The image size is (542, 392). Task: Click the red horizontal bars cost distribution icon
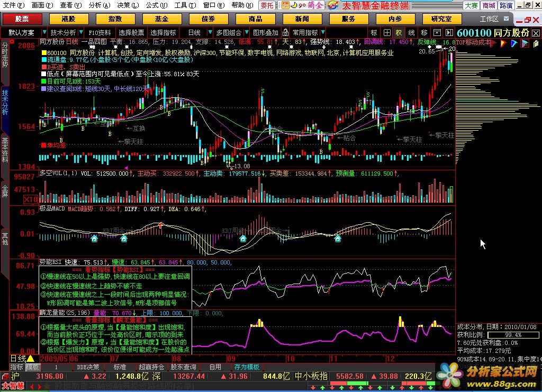point(493,43)
